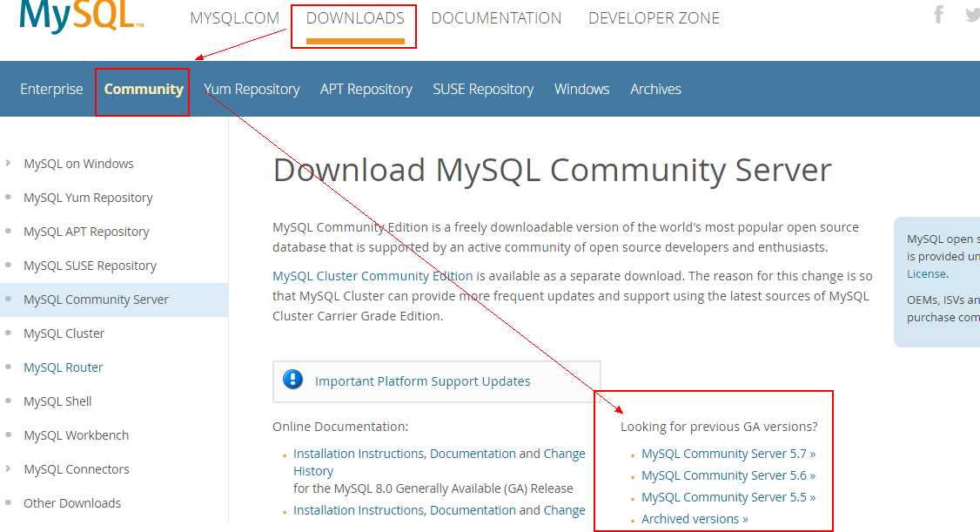Viewport: 980px width, 532px height.
Task: Click the blue exclamation info icon
Action: click(292, 380)
